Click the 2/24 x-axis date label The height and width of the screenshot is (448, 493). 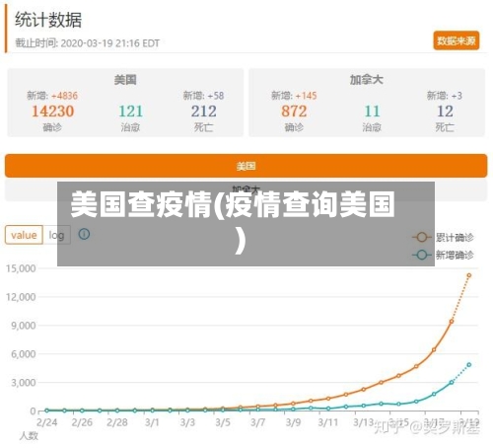point(46,422)
